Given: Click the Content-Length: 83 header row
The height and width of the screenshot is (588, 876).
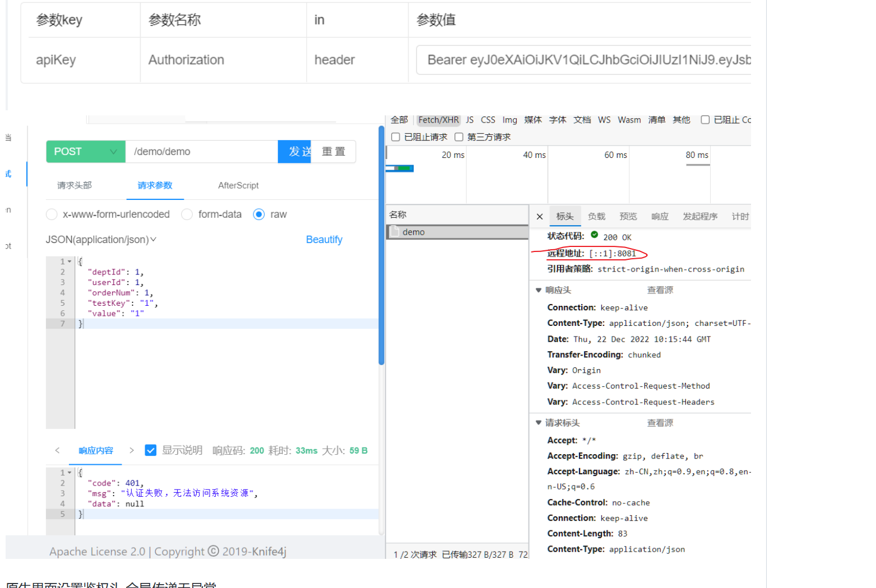Looking at the screenshot, I should pos(587,534).
